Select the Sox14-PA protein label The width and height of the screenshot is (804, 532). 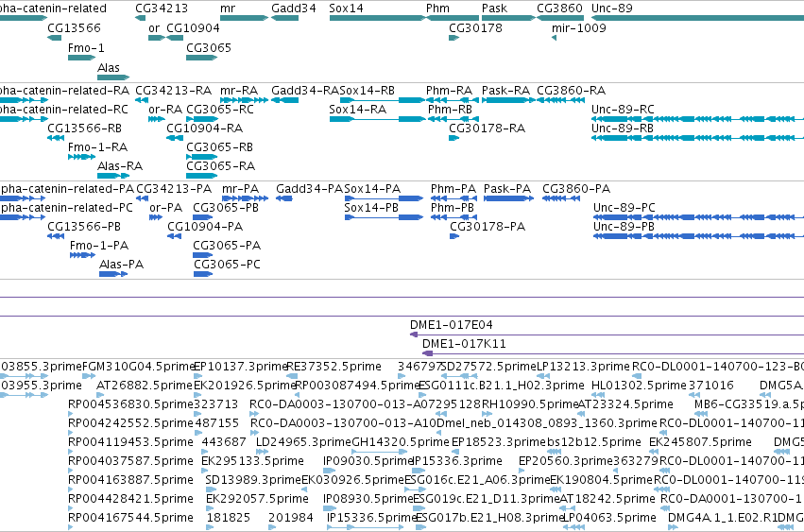(x=372, y=189)
